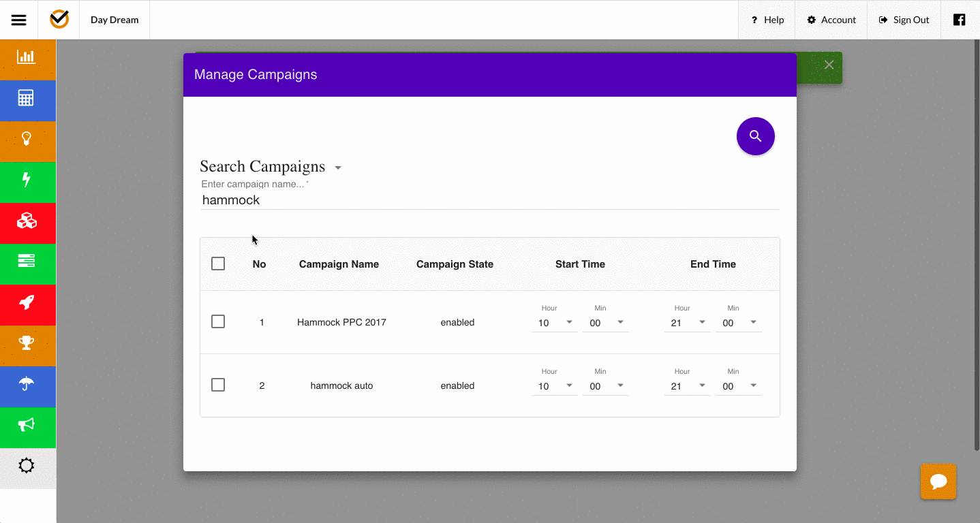This screenshot has height=523, width=980.
Task: Click the Campaign Name column header
Action: click(x=339, y=264)
